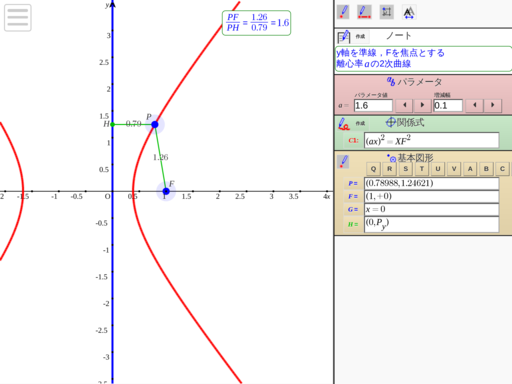This screenshot has width=512, height=384.
Task: Click parameter a value field 1.6
Action: pos(373,106)
